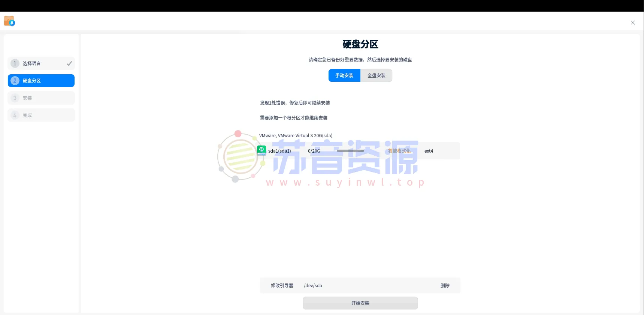Screen dimensions: 644x315
Task: Click the checkmark next to 选择语言
Action: [x=69, y=63]
